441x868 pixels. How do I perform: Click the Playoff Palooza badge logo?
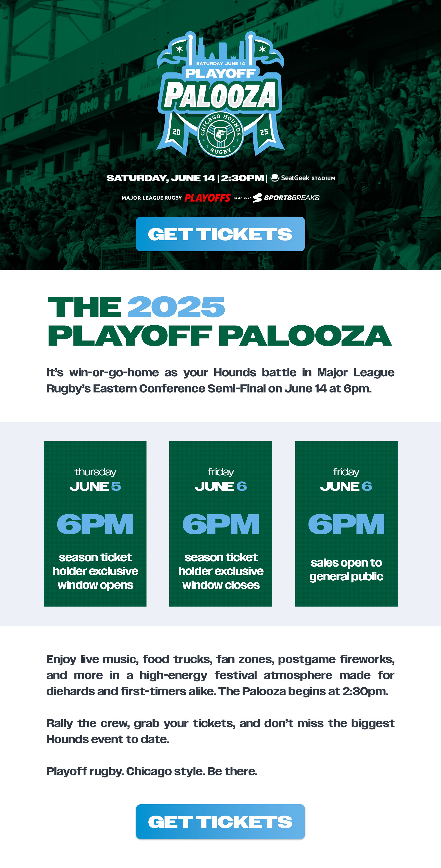coord(220,94)
